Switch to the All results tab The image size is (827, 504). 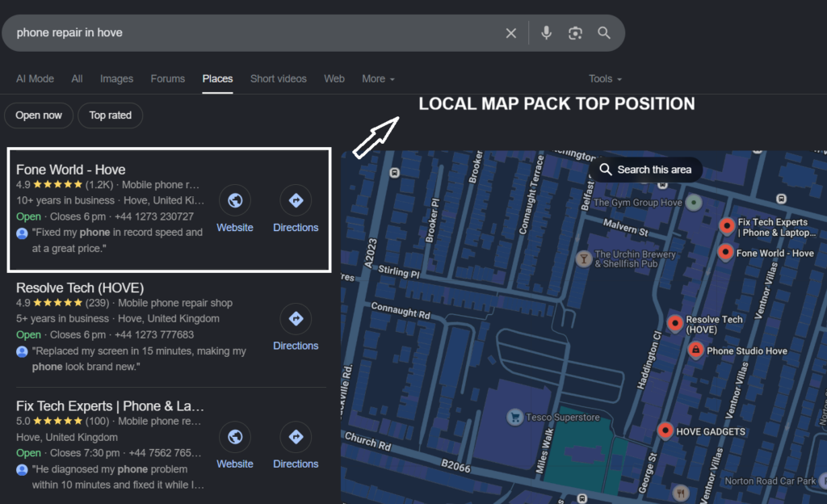coord(77,78)
